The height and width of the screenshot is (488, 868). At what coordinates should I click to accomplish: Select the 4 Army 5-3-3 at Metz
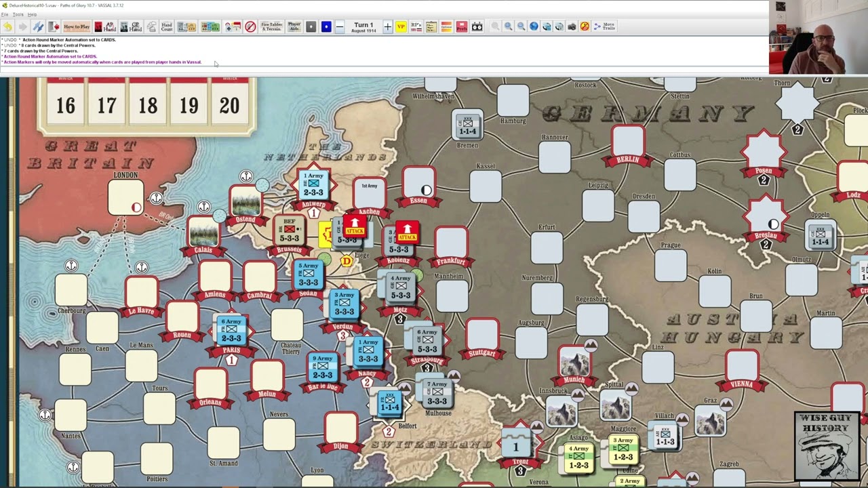click(x=401, y=287)
